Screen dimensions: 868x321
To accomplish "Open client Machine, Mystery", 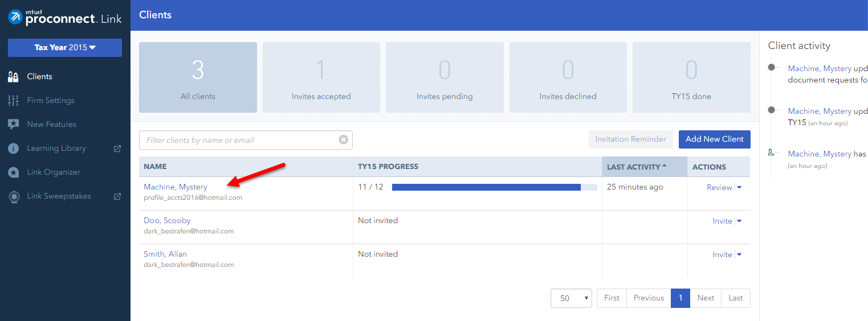I will (176, 187).
